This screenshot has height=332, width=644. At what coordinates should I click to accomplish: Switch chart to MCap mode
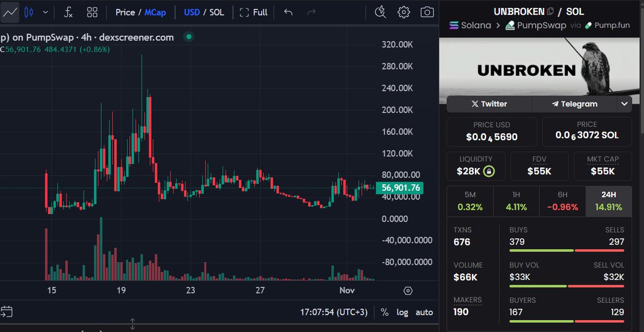(155, 12)
